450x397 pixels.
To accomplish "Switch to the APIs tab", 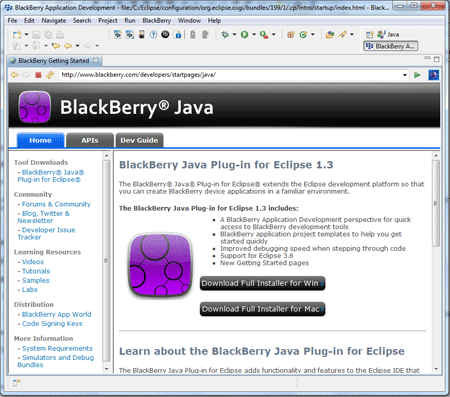I will (90, 140).
